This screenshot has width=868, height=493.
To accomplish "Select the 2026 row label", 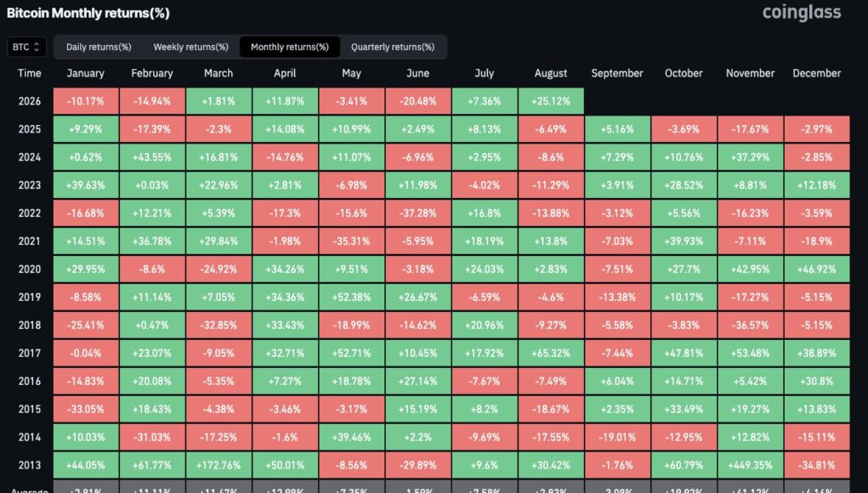I will click(x=30, y=101).
